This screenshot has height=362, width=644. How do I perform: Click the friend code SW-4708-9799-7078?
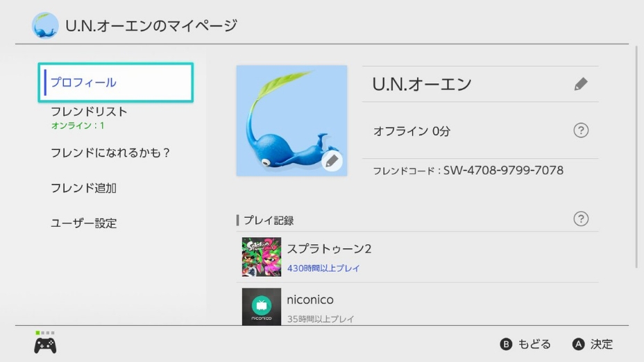click(503, 171)
